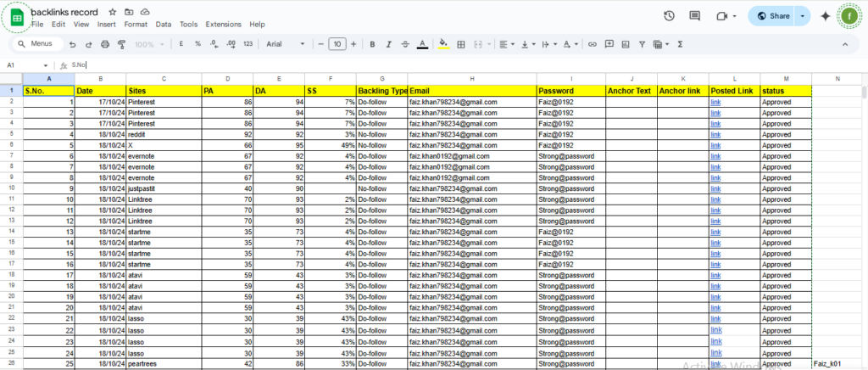Open the Insert menu
The height and width of the screenshot is (370, 868).
[x=106, y=25]
